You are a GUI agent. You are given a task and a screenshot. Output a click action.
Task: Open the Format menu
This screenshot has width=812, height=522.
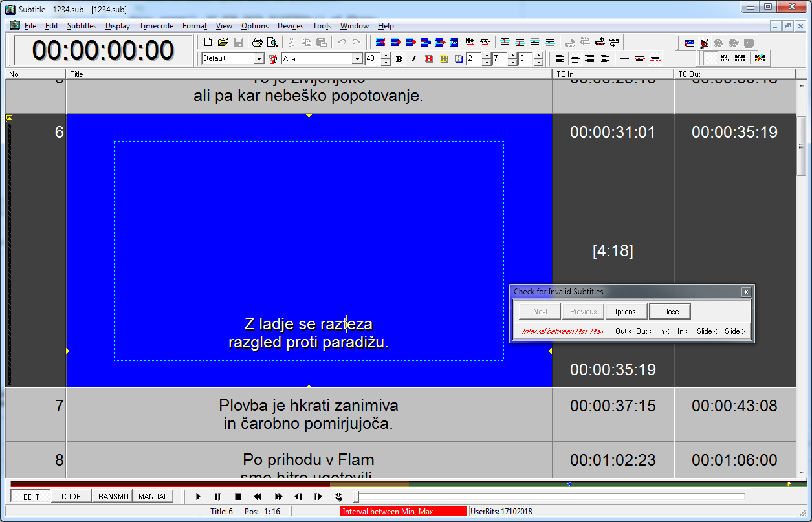point(195,26)
